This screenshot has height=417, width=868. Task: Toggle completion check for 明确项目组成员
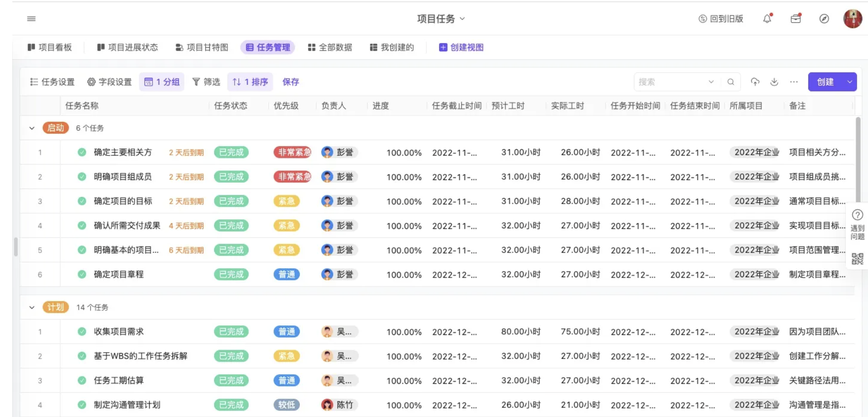point(82,177)
